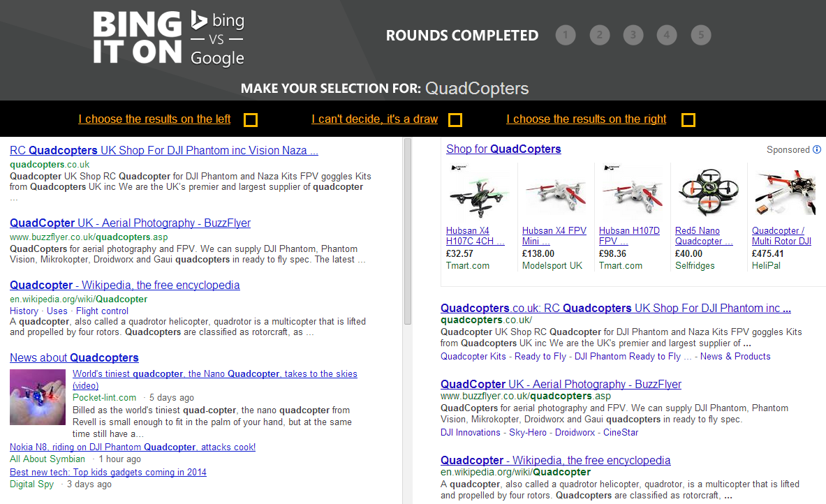The width and height of the screenshot is (826, 504).
Task: Open 'Hubsan X4 FPV Mini' product link
Action: point(554,236)
